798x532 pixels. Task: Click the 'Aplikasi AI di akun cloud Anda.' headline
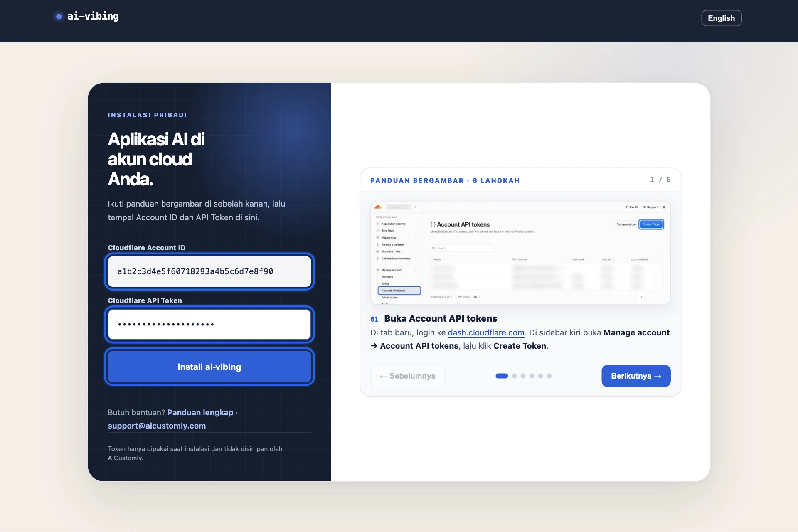pyautogui.click(x=156, y=159)
